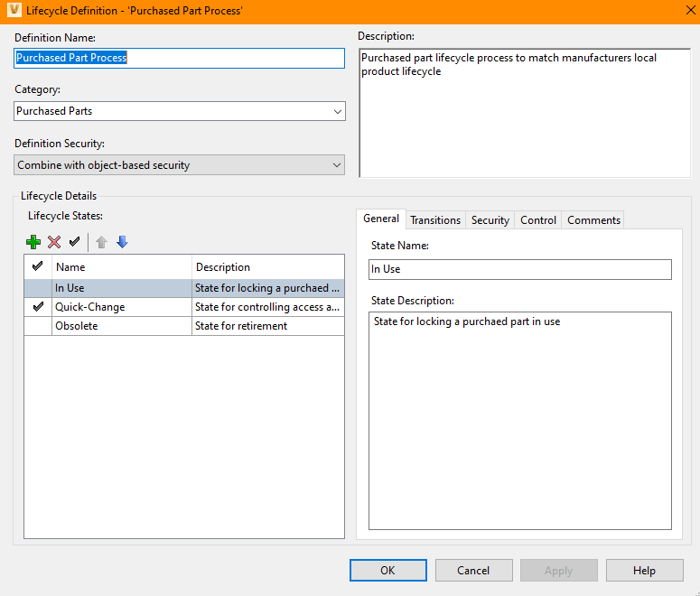Open the Control tab
The image size is (700, 596).
[538, 220]
